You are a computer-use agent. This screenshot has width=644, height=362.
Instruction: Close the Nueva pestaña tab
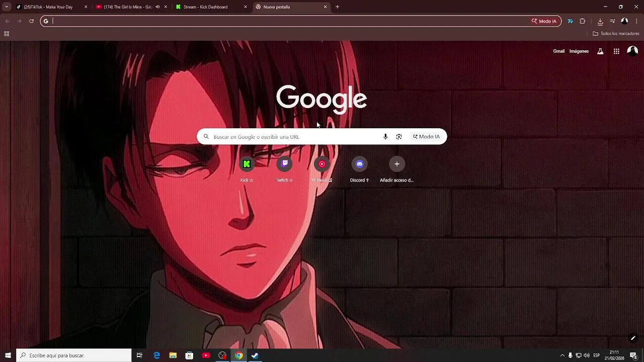pos(325,7)
